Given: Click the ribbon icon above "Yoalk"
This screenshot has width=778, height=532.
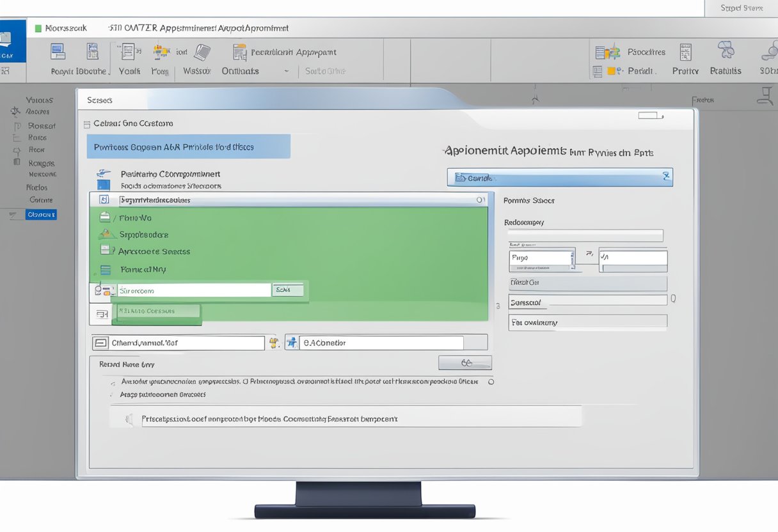Looking at the screenshot, I should click(x=130, y=52).
